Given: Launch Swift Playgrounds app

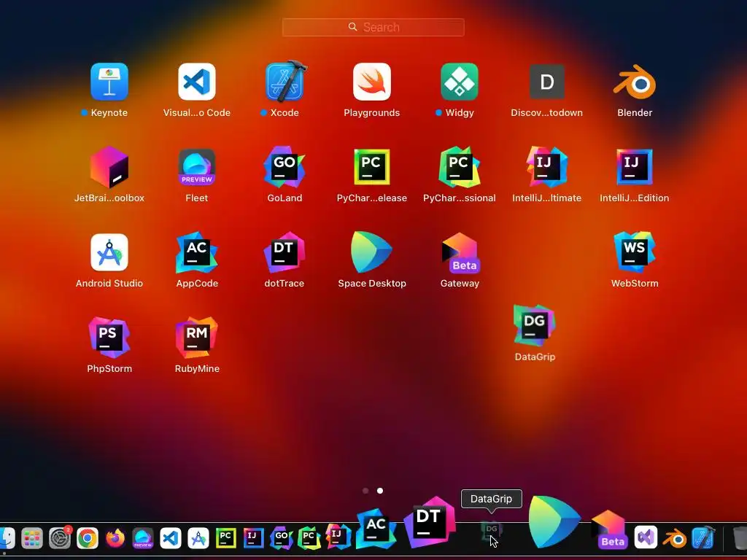Looking at the screenshot, I should (372, 82).
